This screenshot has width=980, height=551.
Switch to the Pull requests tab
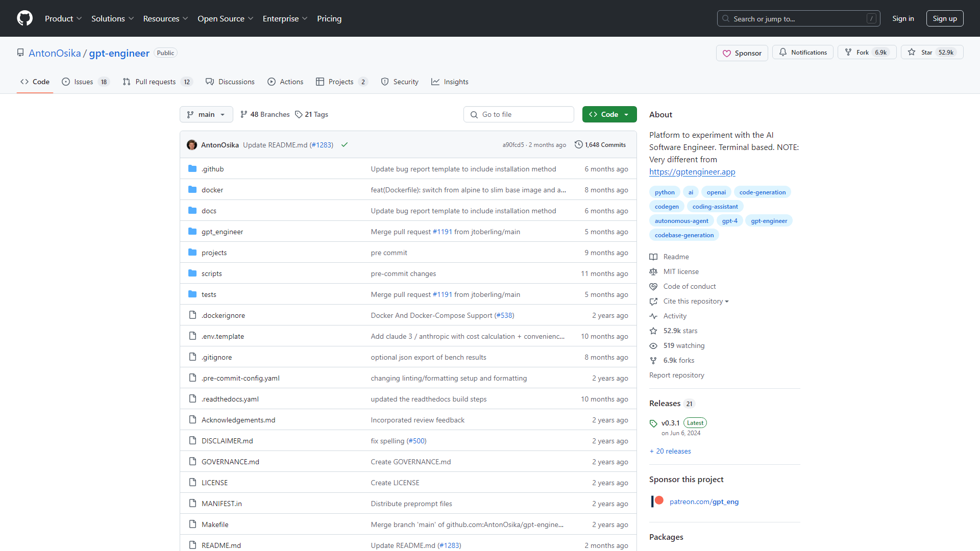click(x=157, y=82)
